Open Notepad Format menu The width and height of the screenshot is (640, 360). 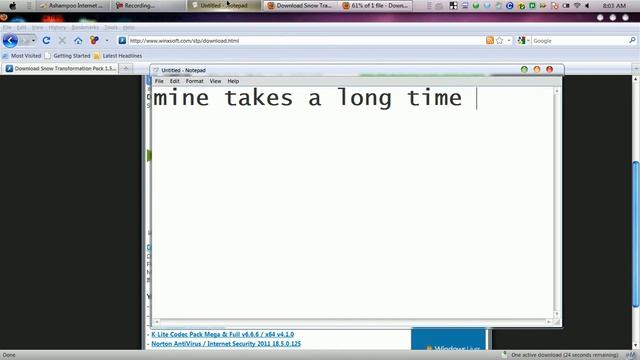[x=194, y=81]
